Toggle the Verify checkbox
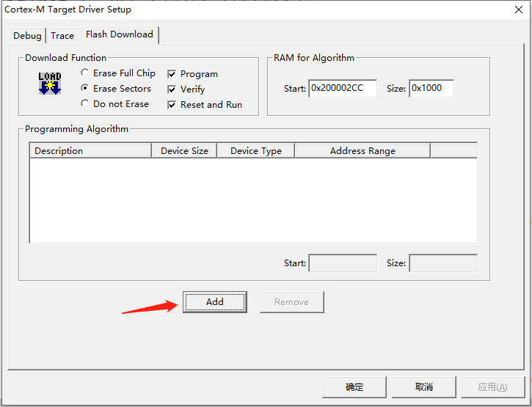532x407 pixels. (186, 89)
